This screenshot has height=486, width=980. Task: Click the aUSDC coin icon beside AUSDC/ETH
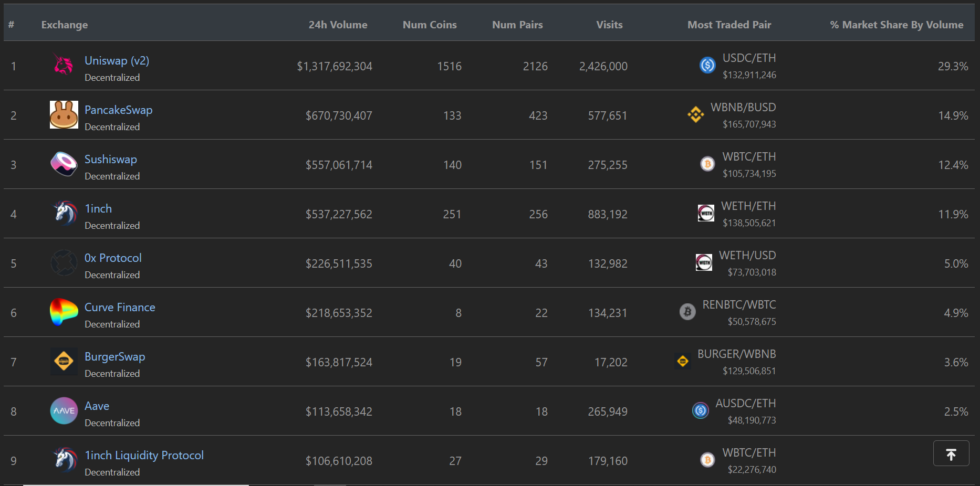coord(701,410)
